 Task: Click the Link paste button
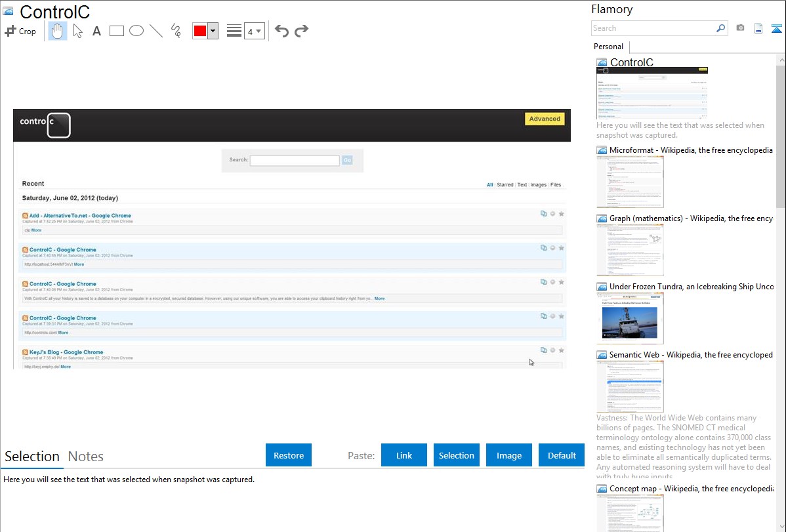pyautogui.click(x=404, y=455)
